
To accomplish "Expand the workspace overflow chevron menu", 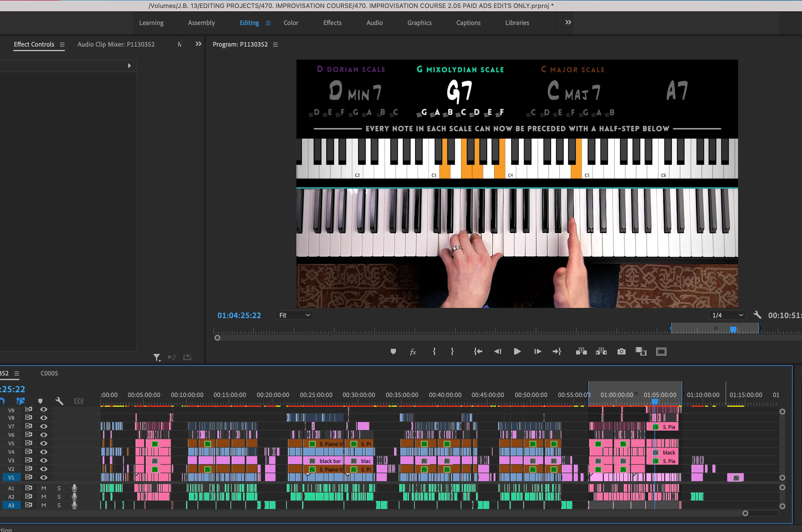I will coord(568,22).
